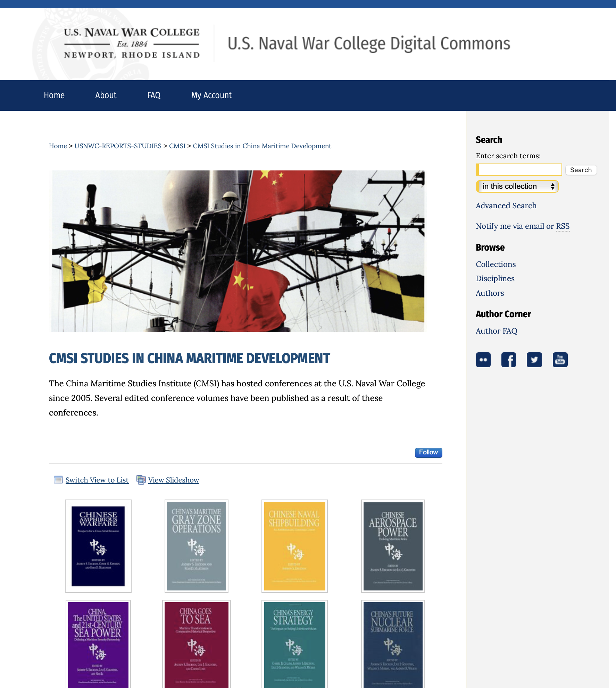Click U.S. Naval War College Digital Commons title
Screen dimensions: 616x688
369,44
